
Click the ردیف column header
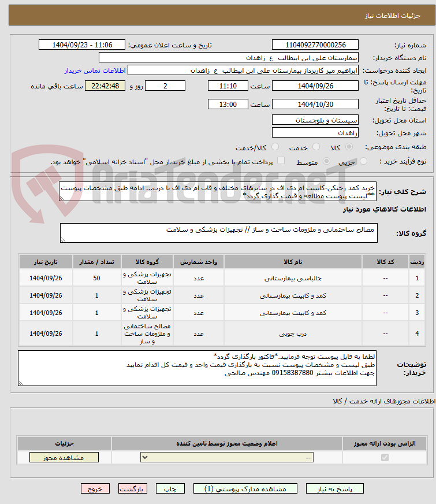417,262
